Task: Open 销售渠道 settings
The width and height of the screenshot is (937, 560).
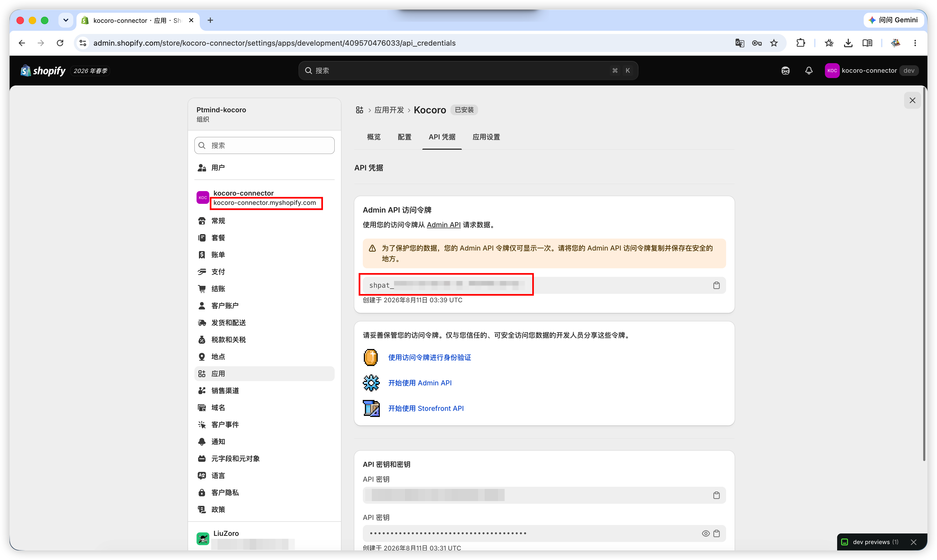Action: point(264,391)
